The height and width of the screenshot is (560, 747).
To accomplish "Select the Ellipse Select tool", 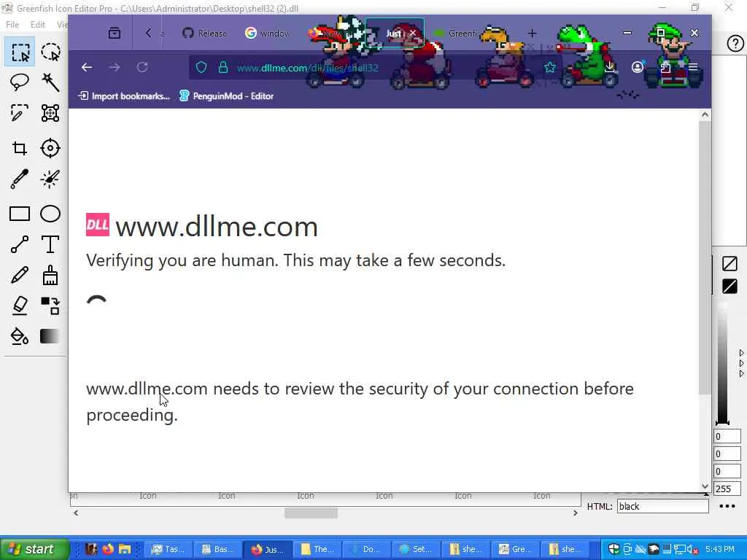I will (50, 52).
